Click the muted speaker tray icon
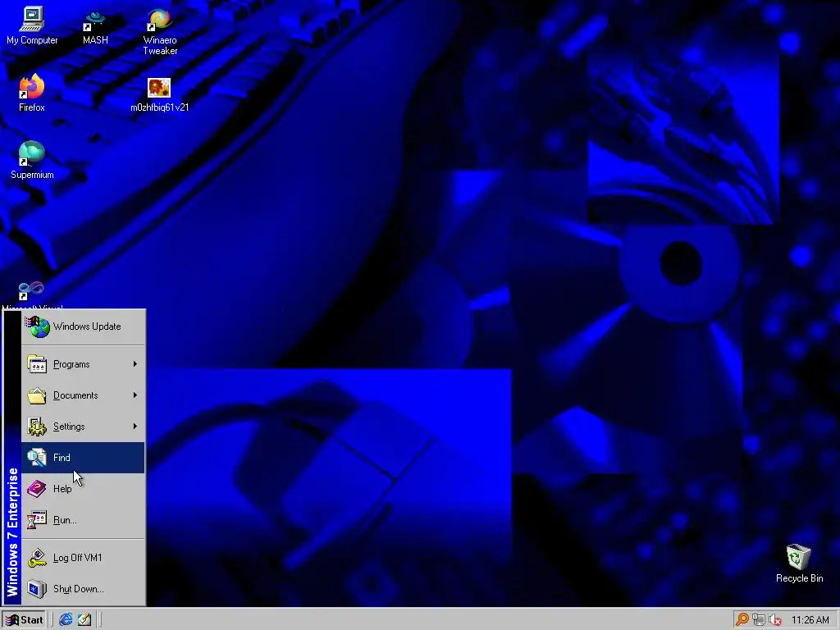 point(774,620)
